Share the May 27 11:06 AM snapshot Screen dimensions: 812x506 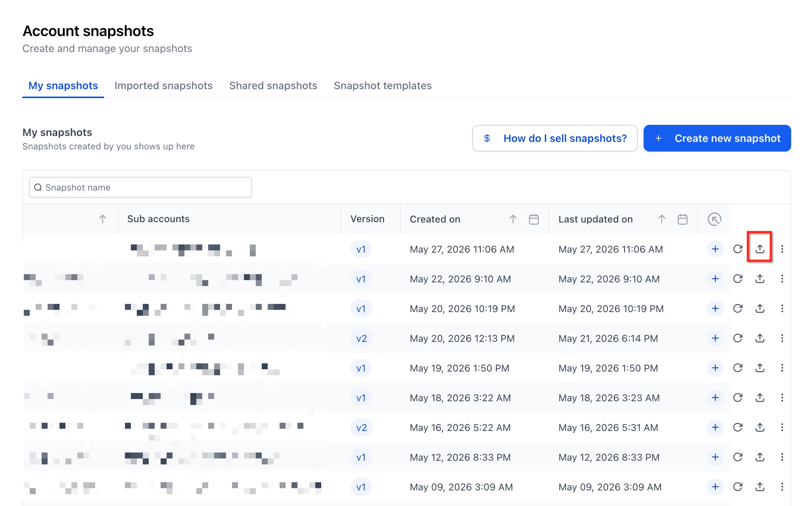[x=760, y=249]
